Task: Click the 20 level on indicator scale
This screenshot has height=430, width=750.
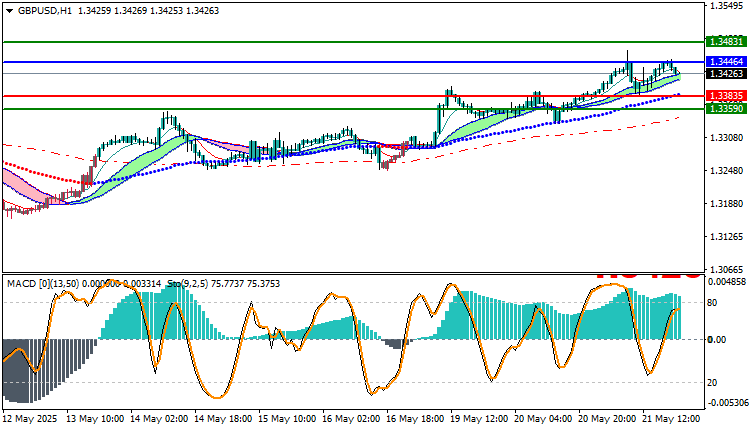Action: coord(712,383)
